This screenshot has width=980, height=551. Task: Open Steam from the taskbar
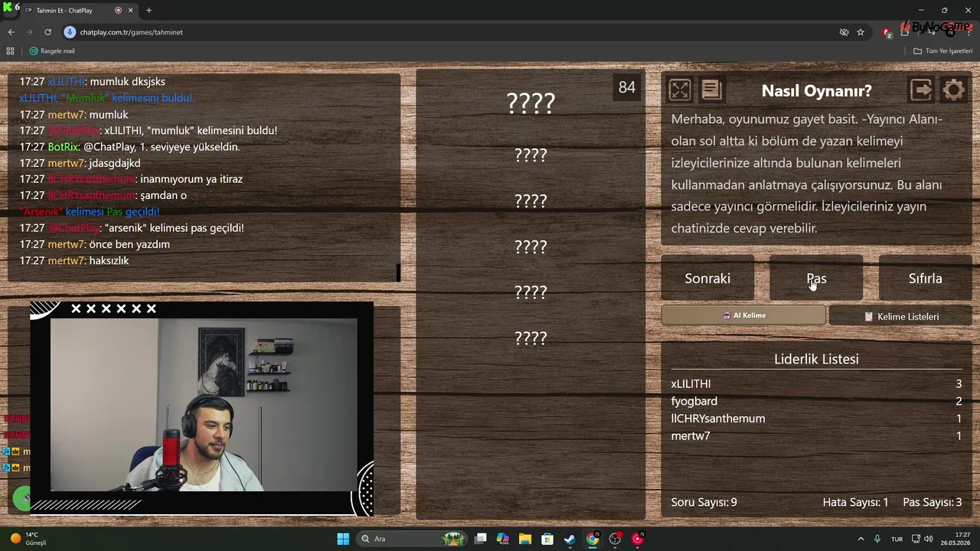570,539
